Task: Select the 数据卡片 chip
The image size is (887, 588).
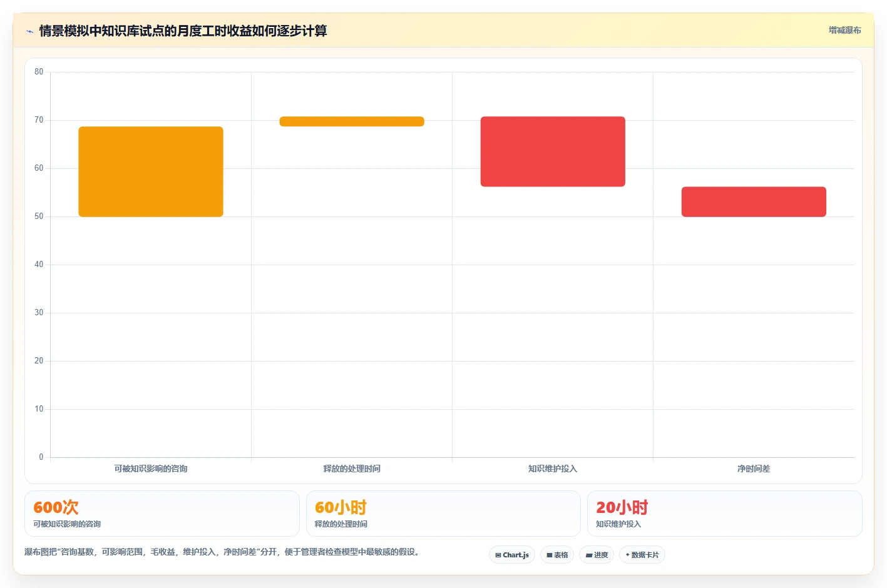Action: (642, 555)
